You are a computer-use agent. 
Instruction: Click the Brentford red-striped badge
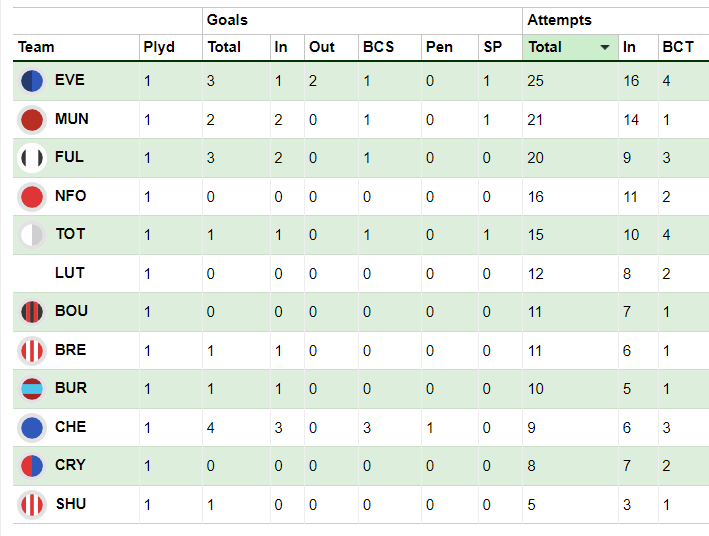[x=32, y=351]
